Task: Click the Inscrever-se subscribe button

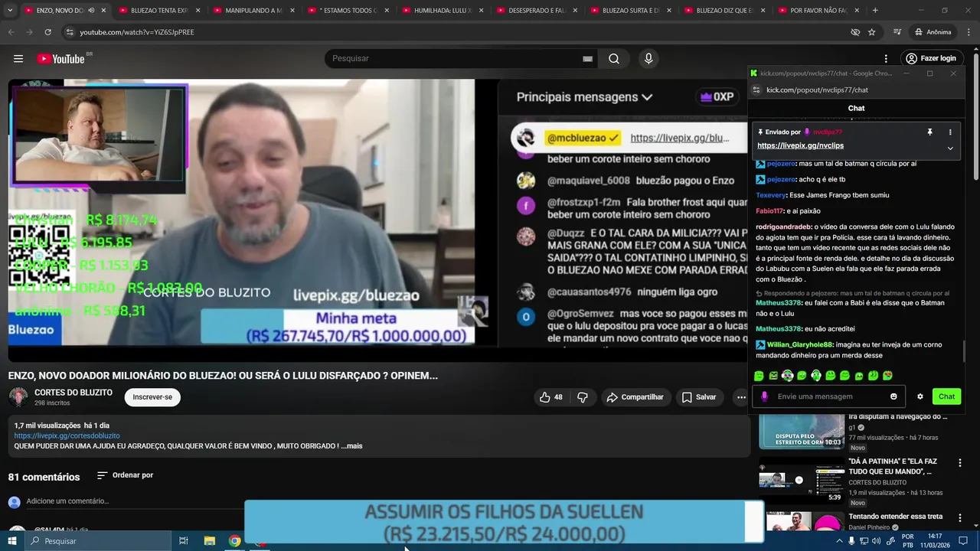Action: pos(152,397)
